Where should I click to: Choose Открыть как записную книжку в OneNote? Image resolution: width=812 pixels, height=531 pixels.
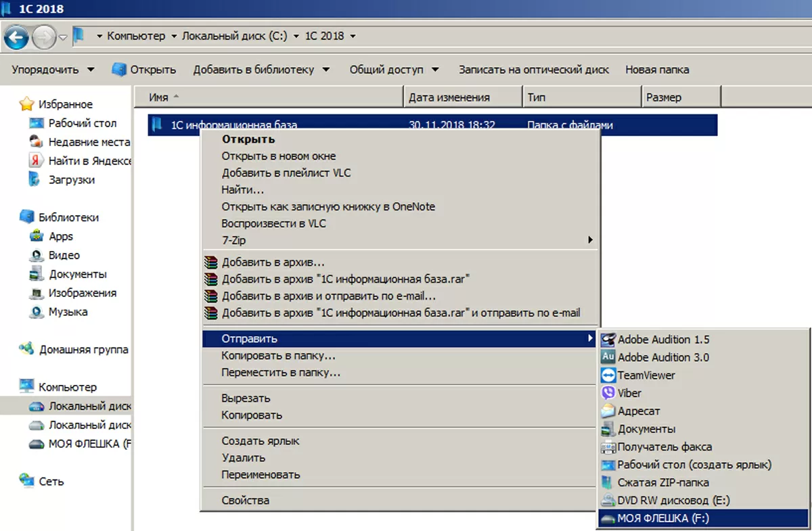click(x=328, y=207)
